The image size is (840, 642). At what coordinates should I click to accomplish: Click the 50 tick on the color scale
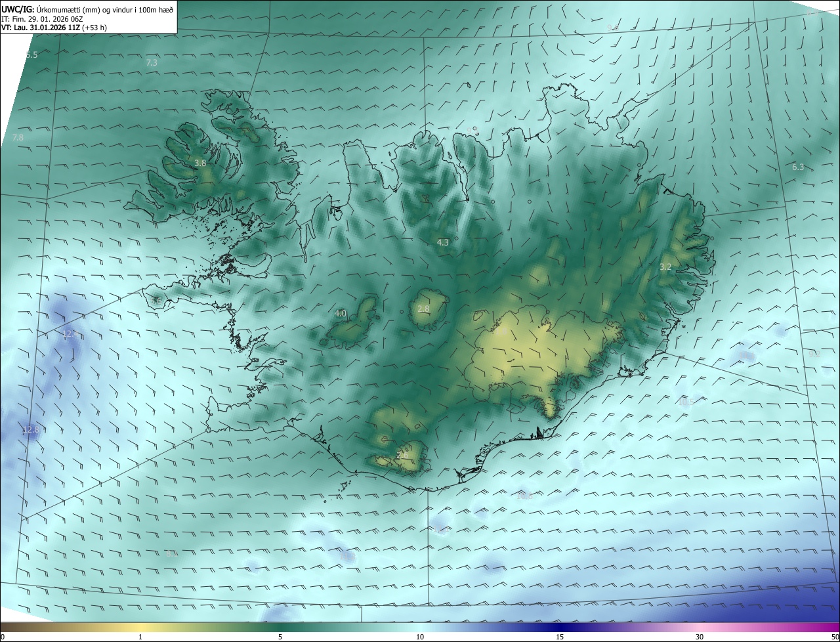(x=835, y=637)
